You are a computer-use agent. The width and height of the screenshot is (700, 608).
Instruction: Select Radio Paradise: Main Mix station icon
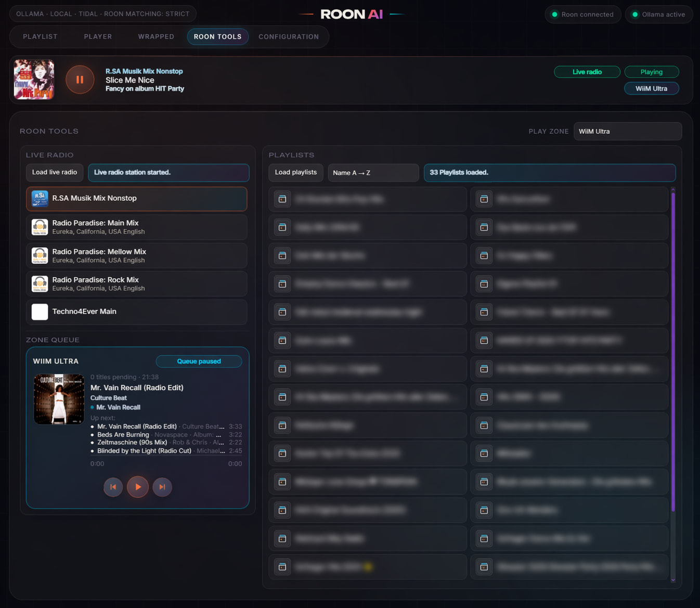click(x=40, y=227)
